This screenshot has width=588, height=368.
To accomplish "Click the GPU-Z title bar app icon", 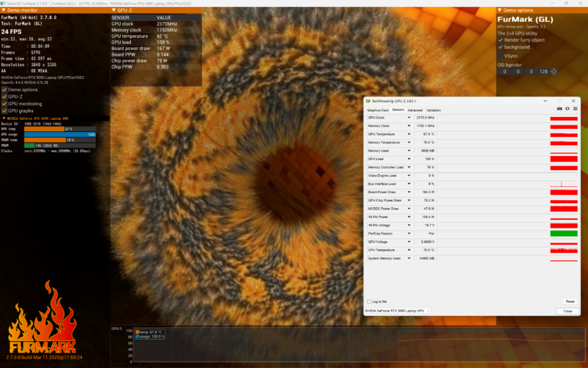I will click(368, 101).
